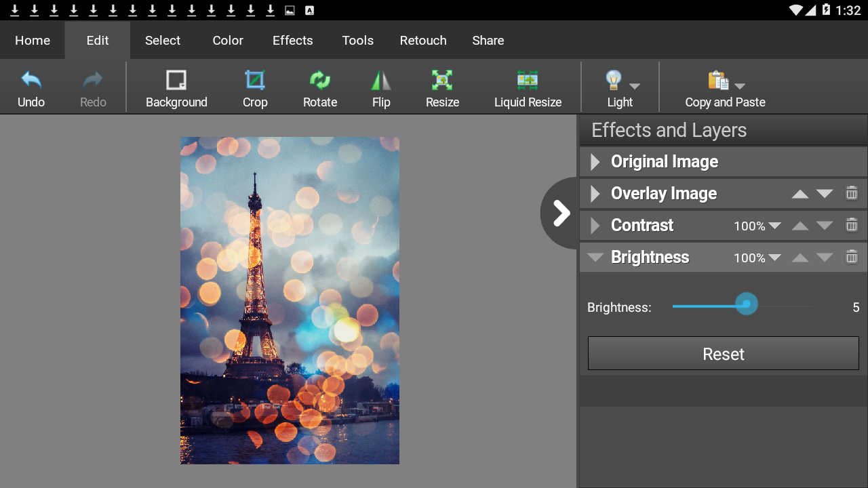Delete the Overlay Image layer
868x488 pixels.
[852, 193]
